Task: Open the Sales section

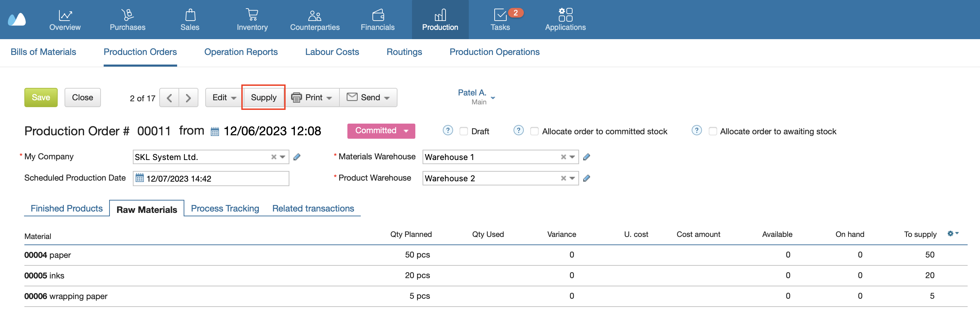Action: (x=190, y=20)
